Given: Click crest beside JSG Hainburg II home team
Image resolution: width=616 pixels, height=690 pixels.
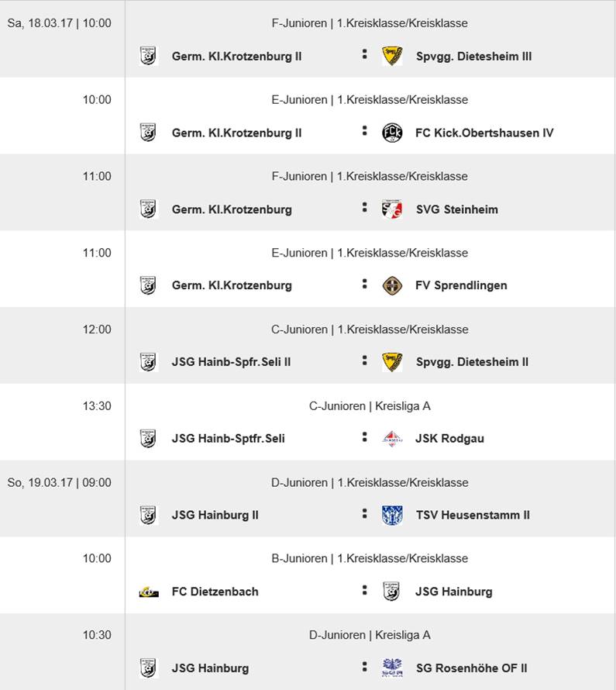Looking at the screenshot, I should point(148,516).
